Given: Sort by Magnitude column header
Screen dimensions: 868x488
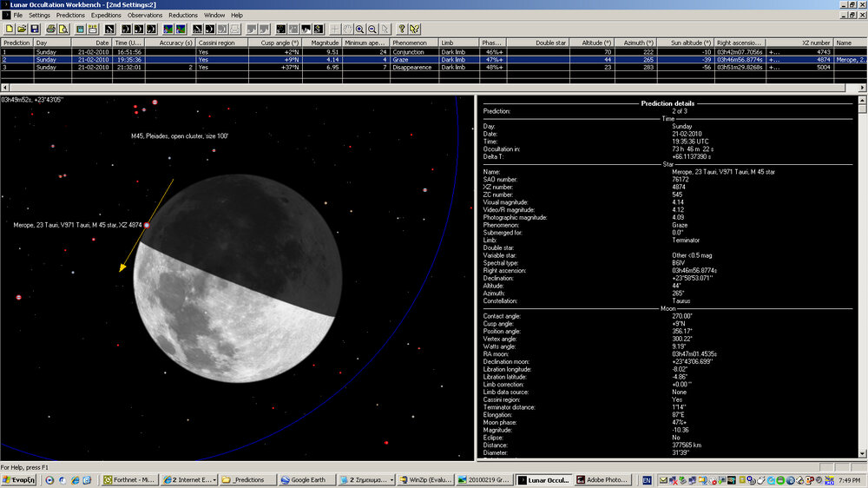Looking at the screenshot, I should tap(325, 43).
